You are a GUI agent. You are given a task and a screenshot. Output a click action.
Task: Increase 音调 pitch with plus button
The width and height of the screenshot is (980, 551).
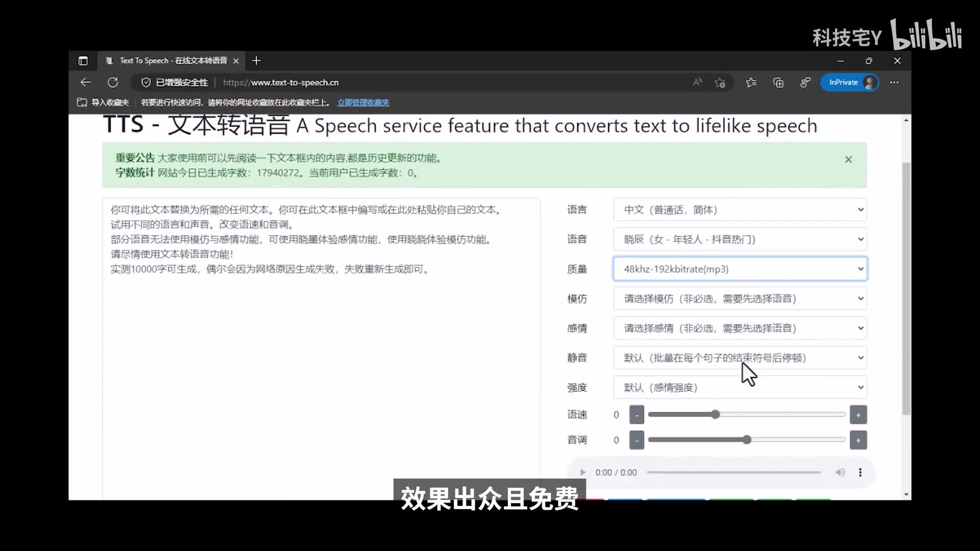(858, 440)
